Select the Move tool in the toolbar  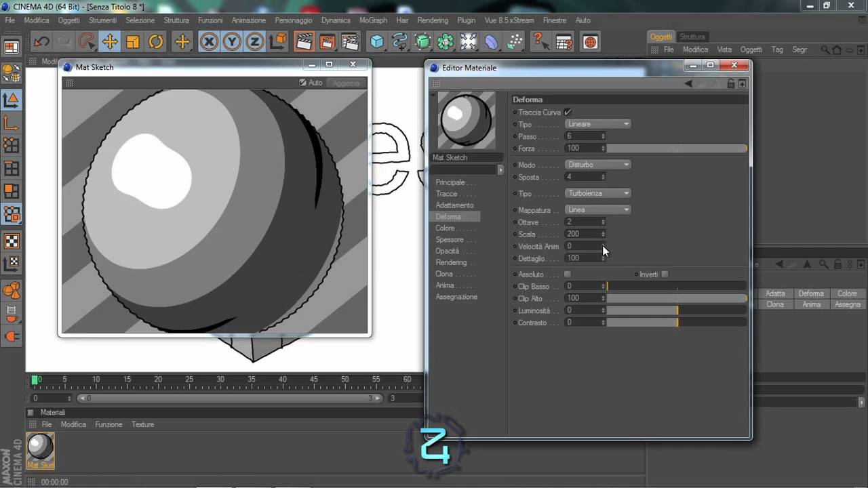[x=109, y=42]
